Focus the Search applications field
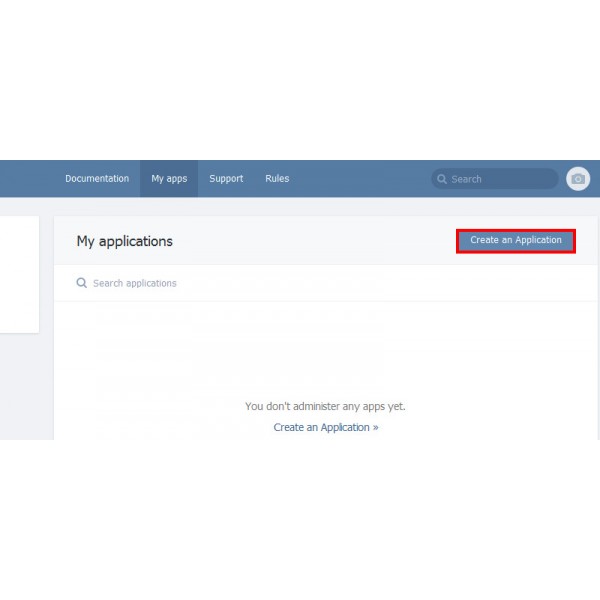 click(x=325, y=283)
